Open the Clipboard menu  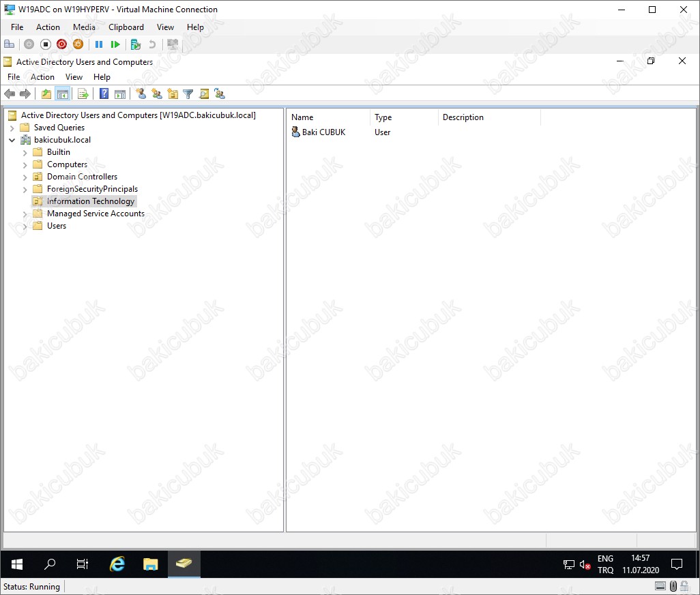click(x=126, y=27)
